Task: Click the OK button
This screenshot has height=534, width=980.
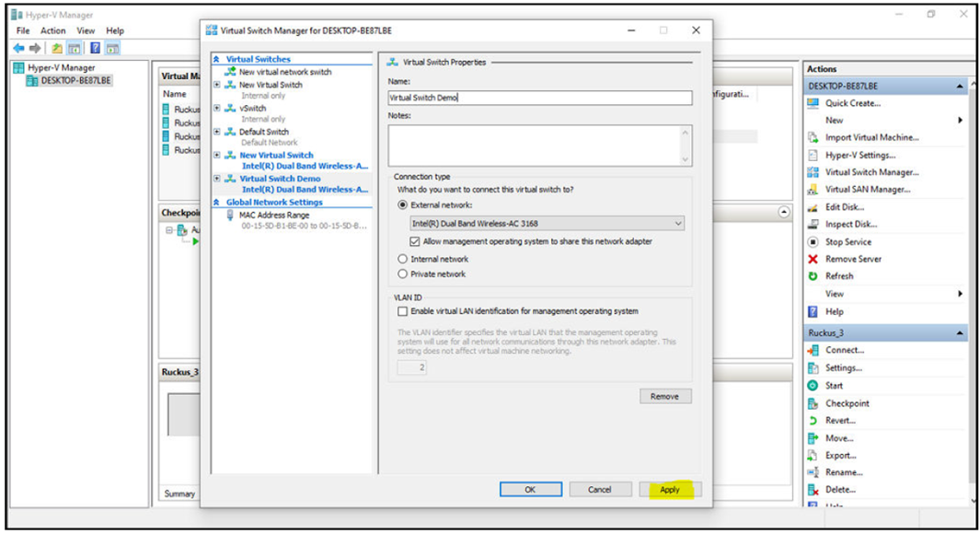Action: point(531,490)
